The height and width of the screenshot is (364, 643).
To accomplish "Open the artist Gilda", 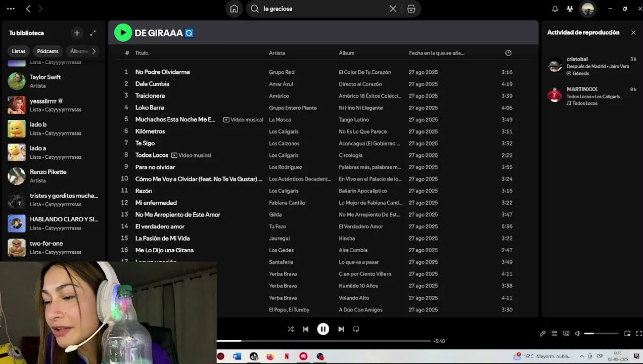I will point(275,215).
